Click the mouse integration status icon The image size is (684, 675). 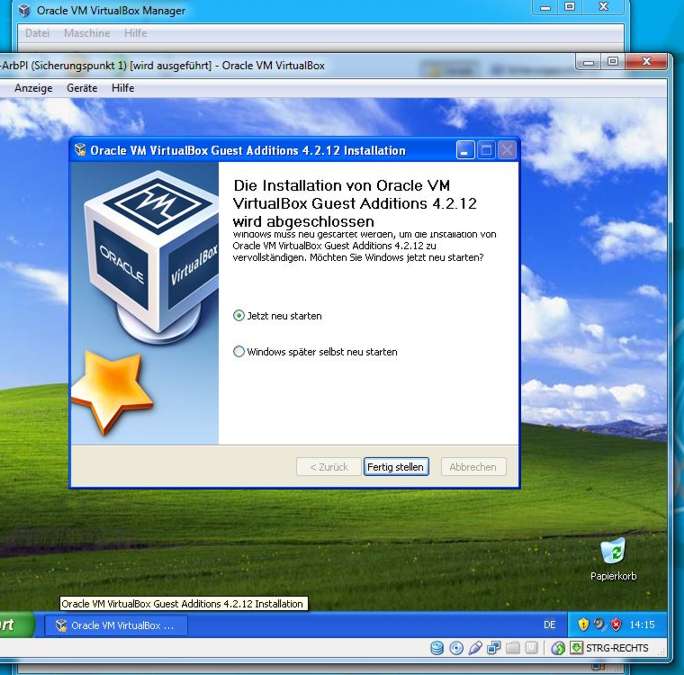558,648
